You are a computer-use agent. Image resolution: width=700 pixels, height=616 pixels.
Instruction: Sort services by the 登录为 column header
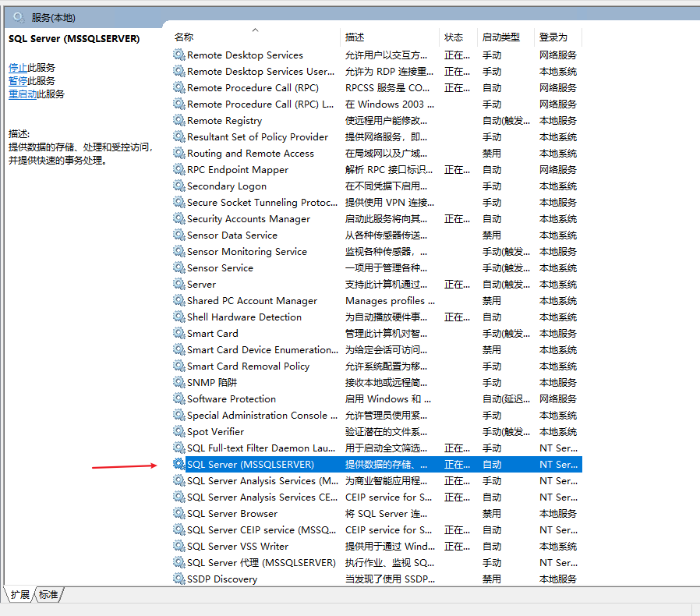point(558,37)
